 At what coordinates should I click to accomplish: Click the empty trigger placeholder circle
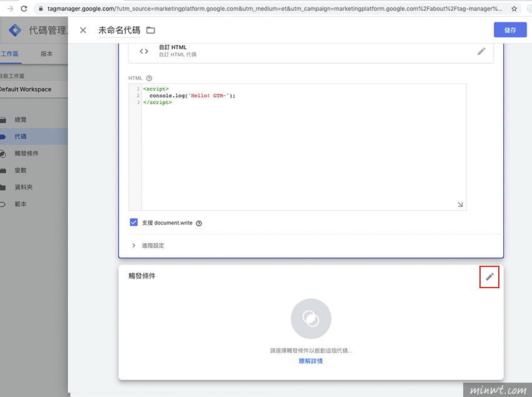click(311, 318)
